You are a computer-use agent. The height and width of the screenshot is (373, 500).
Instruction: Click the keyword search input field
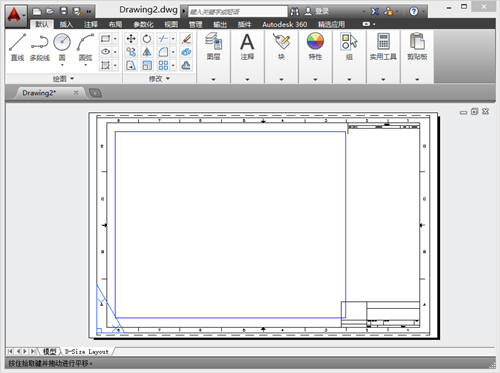[x=237, y=12]
